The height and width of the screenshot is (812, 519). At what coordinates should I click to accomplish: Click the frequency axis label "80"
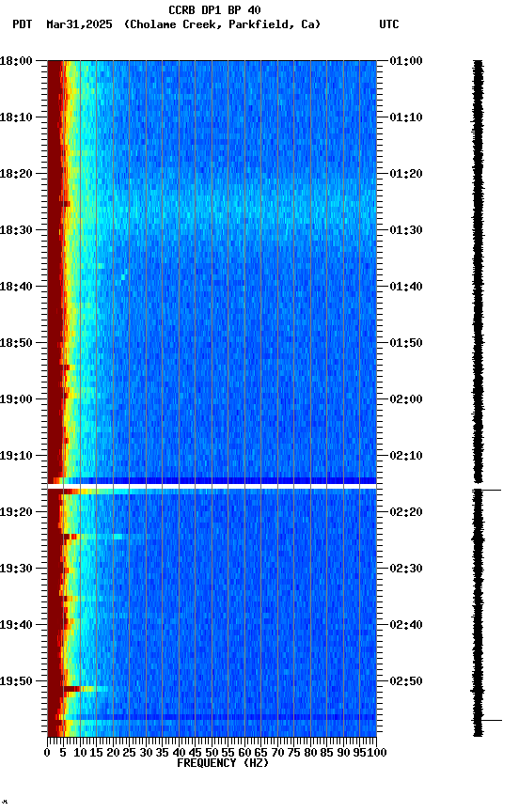click(x=310, y=753)
